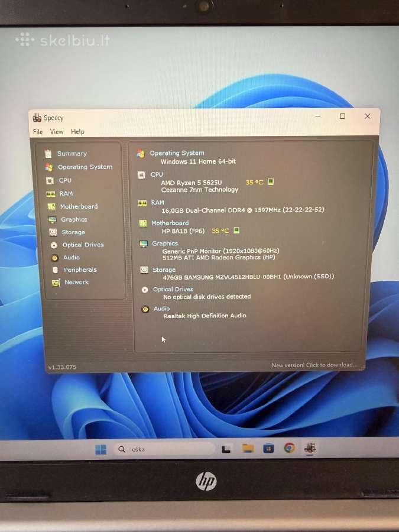The image size is (399, 532).
Task: Click the Speccy app icon in title bar
Action: pyautogui.click(x=37, y=118)
